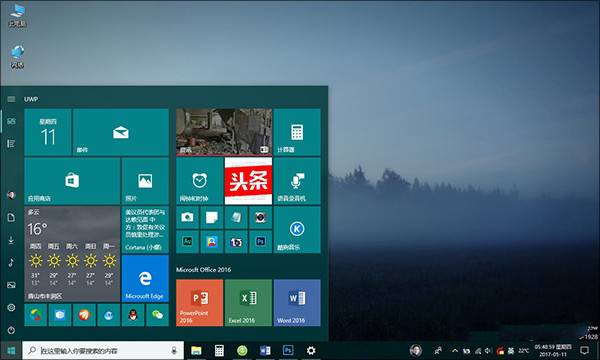This screenshot has width=600, height=360.
Task: Click the network icon in the system tray
Action: (478, 350)
